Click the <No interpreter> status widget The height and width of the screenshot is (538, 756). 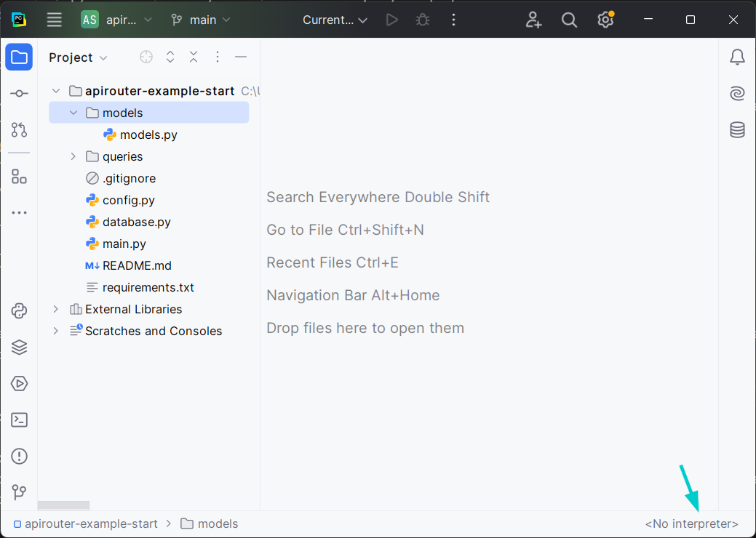(x=691, y=523)
